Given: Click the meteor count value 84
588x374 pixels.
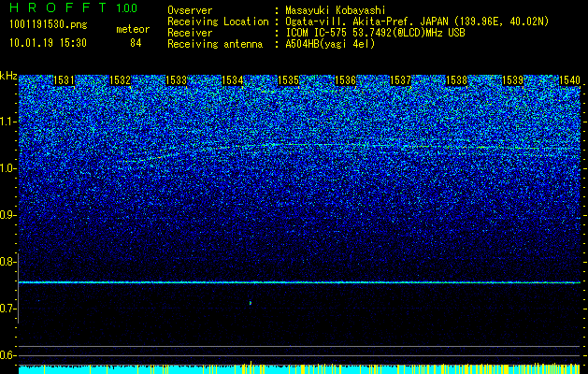Looking at the screenshot, I should (x=136, y=43).
